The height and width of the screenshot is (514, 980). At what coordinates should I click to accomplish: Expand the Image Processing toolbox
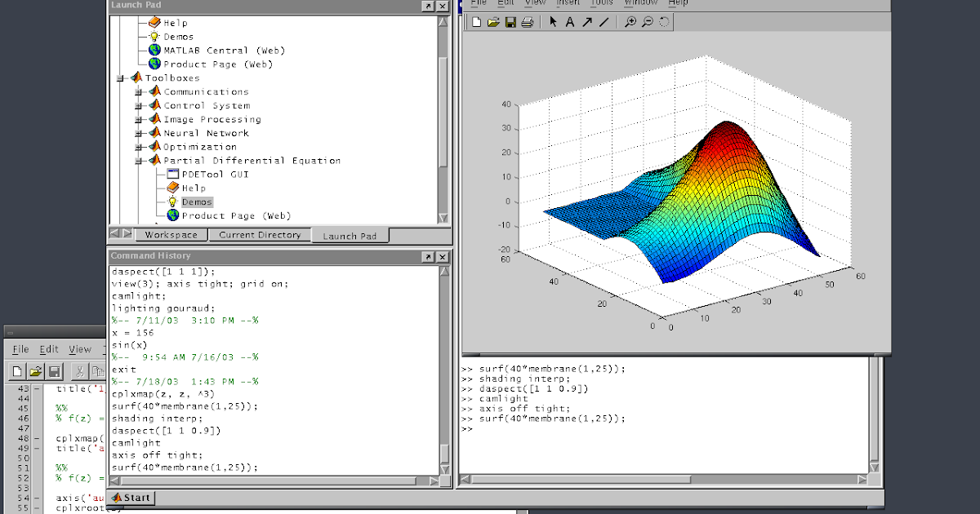coord(139,119)
